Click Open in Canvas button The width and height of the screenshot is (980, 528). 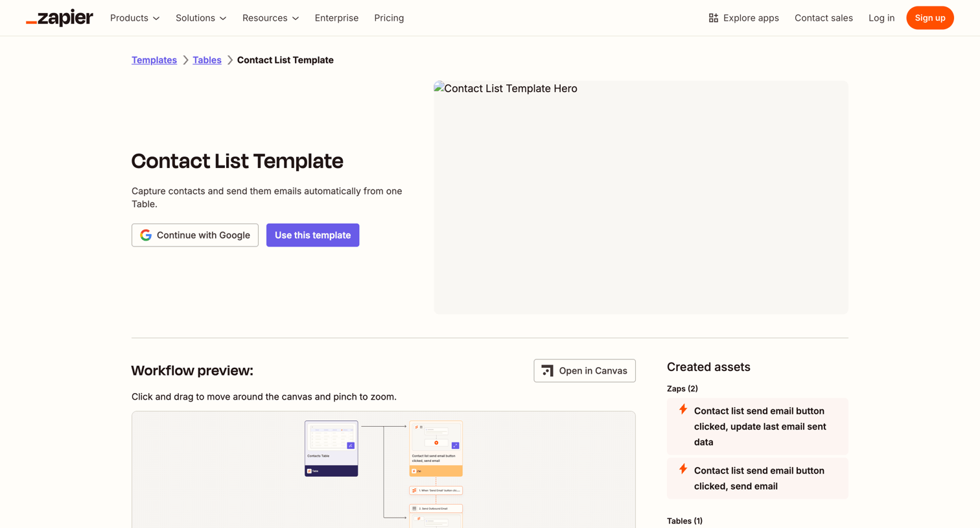(585, 370)
